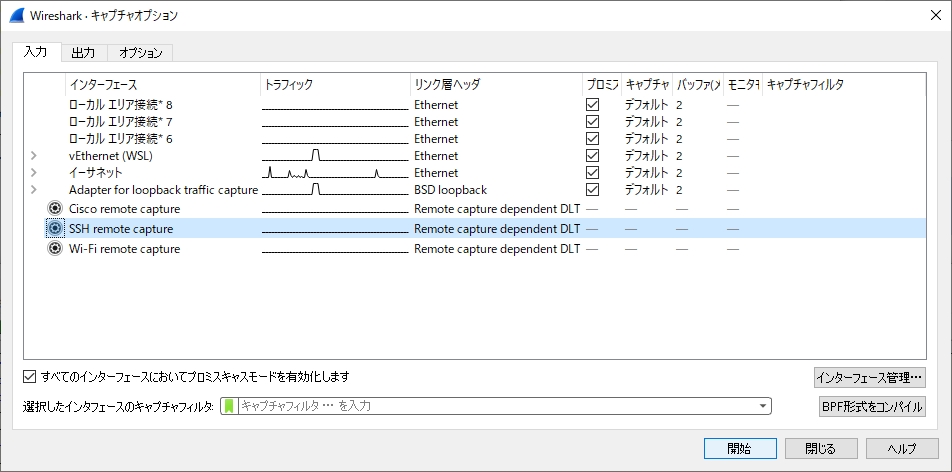Screen dimensions: 952x472
Task: Toggle promiscuous checkbox for ローカル エリア接続* 8
Action: pyautogui.click(x=592, y=105)
